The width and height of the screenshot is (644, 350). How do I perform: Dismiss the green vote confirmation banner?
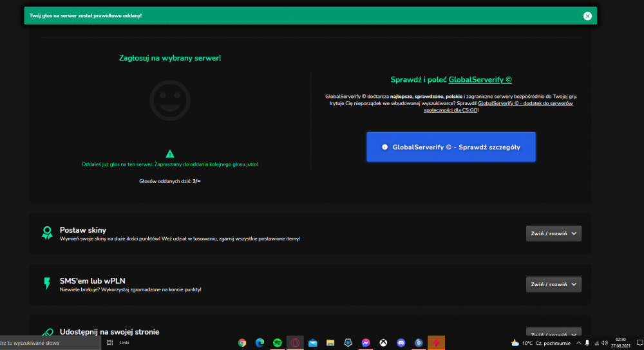587,16
